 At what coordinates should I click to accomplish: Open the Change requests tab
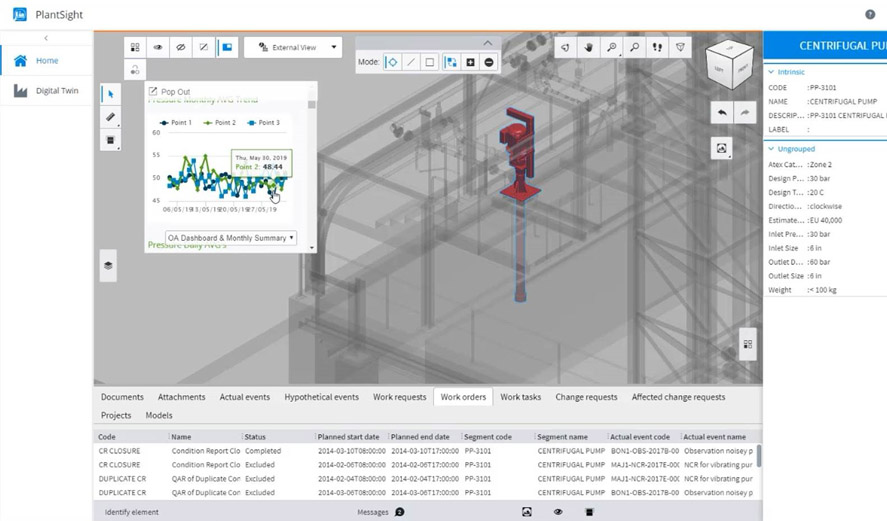click(586, 397)
